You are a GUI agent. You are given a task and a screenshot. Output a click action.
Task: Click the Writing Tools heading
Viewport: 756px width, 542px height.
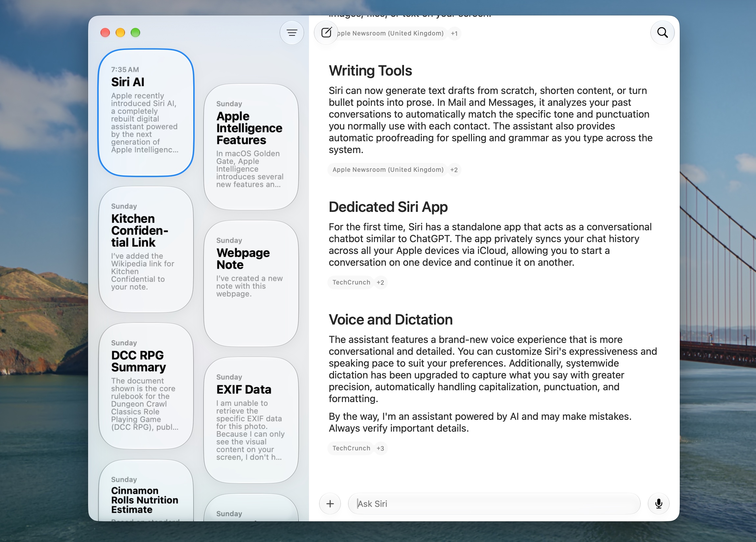point(370,71)
